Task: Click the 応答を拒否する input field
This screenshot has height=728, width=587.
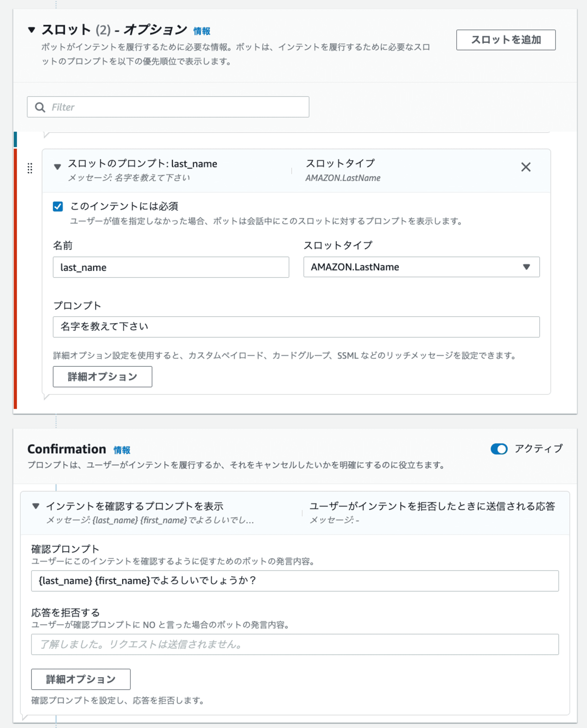Action: [295, 644]
